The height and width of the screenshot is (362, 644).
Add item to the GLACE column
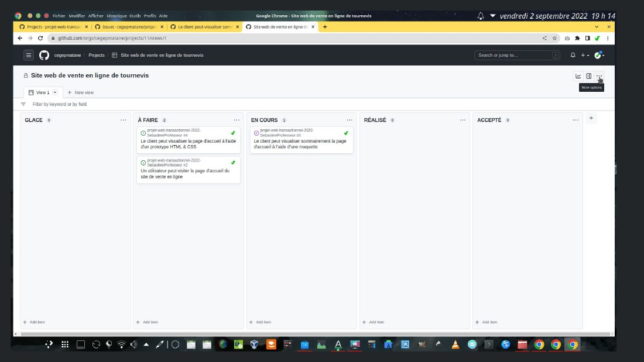click(x=34, y=322)
